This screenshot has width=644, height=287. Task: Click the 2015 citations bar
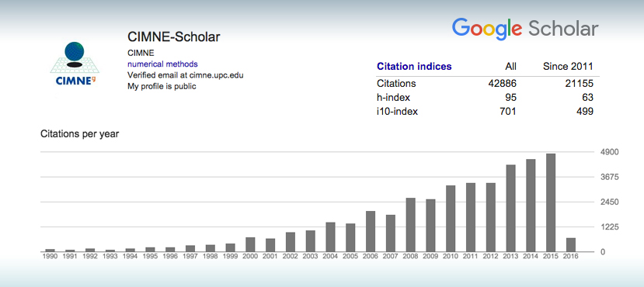pyautogui.click(x=551, y=202)
